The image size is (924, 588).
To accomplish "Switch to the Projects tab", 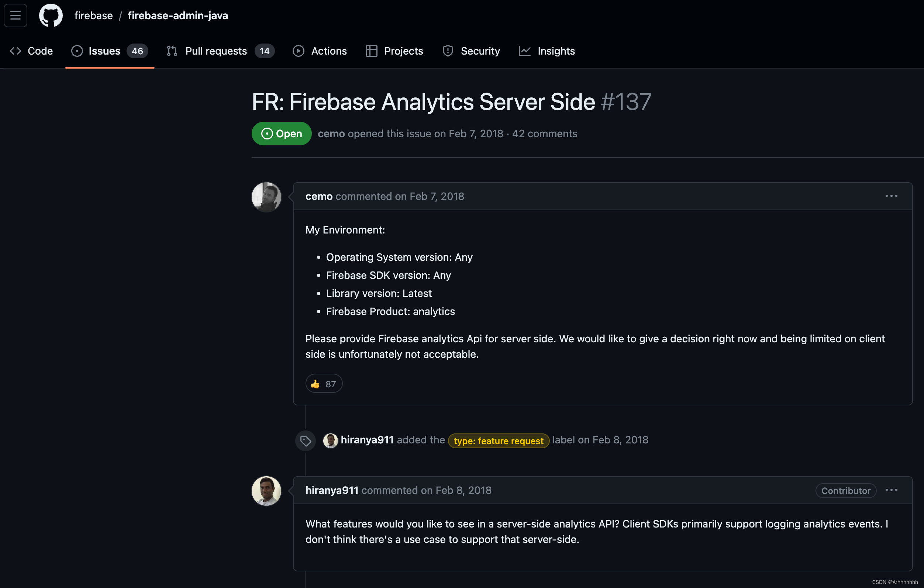I will (x=394, y=51).
